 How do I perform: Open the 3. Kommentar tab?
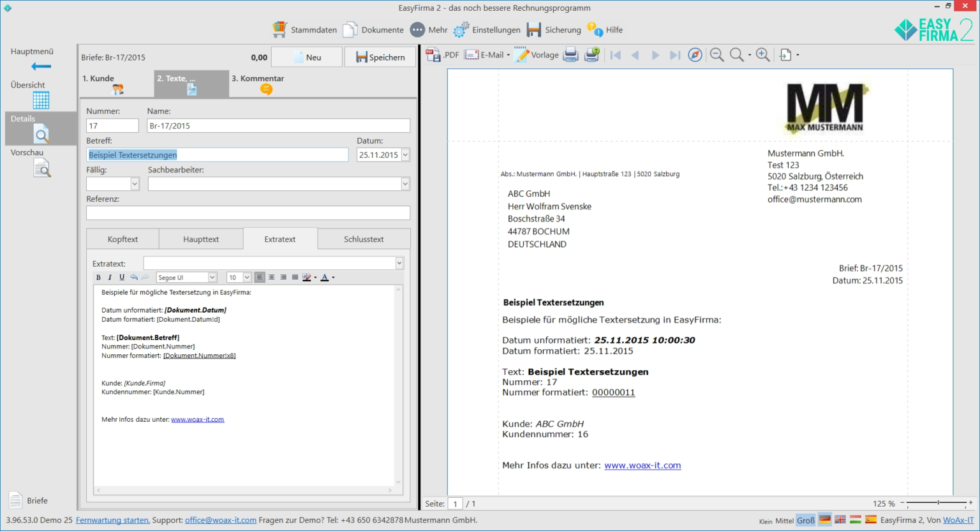click(258, 84)
